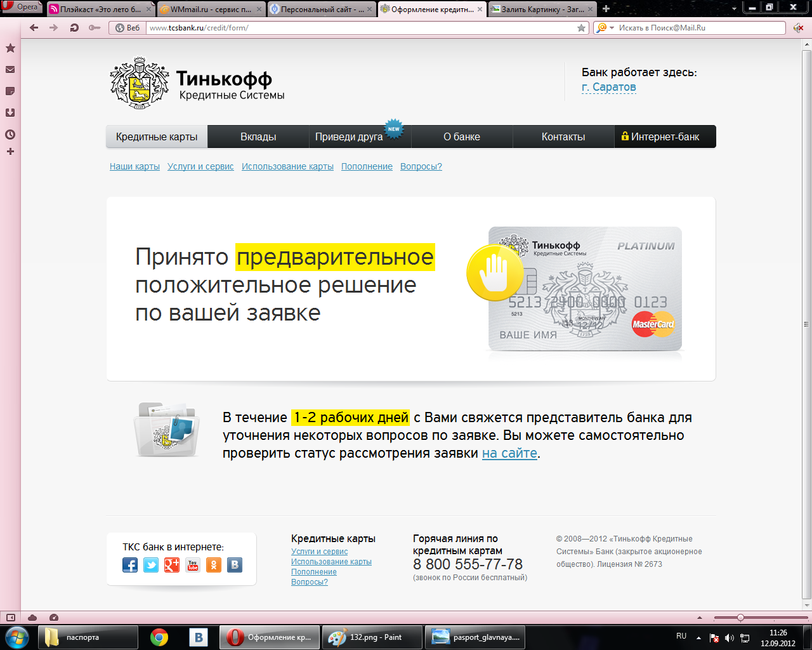
Task: Click the Tinkoff coat of arms logo
Action: (x=140, y=83)
